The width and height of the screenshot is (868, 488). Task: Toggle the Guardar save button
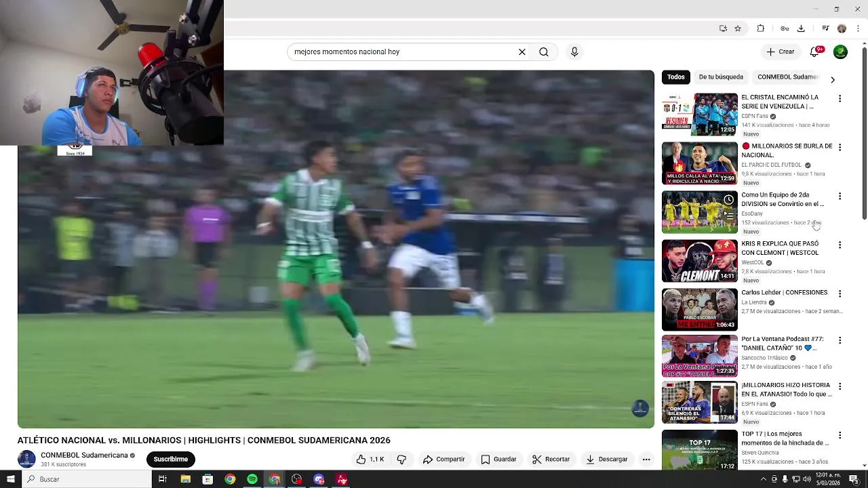pyautogui.click(x=498, y=459)
